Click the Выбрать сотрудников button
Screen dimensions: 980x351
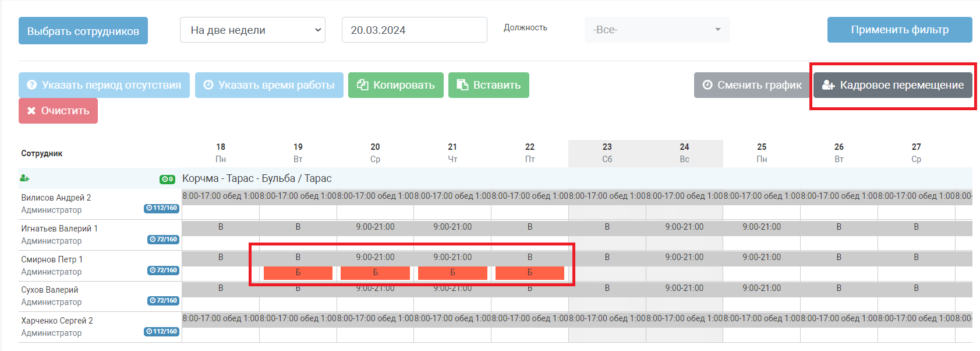click(83, 31)
